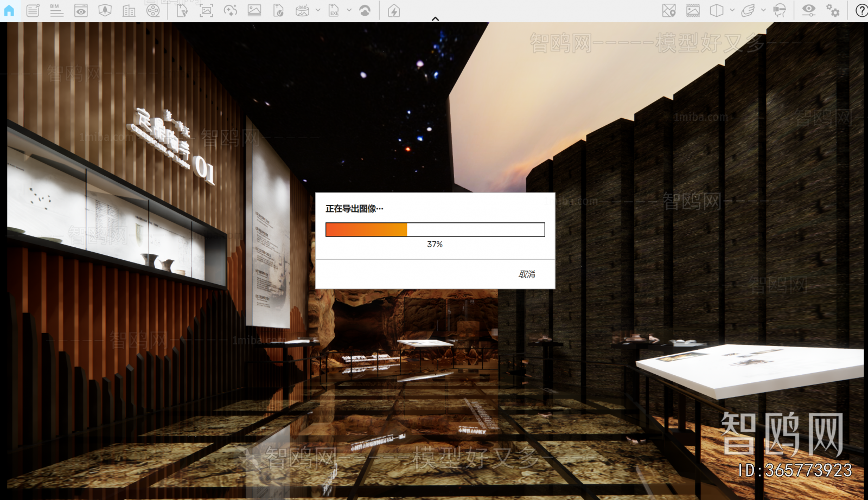Open the dropdown beside the cube view icon
Viewport: 868px width, 500px height.
pyautogui.click(x=732, y=10)
